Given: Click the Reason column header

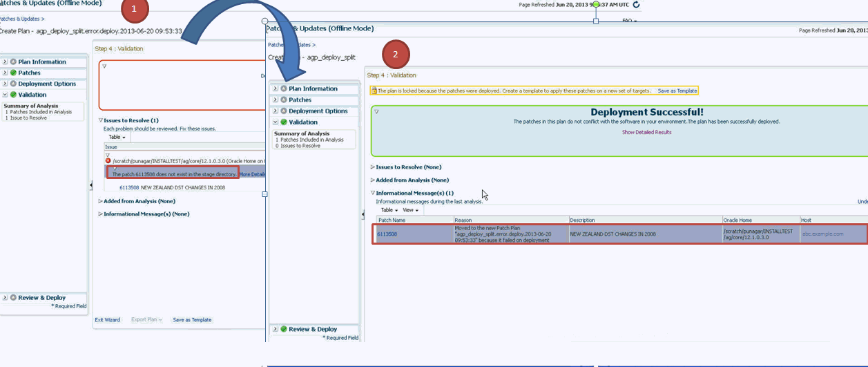Looking at the screenshot, I should (x=510, y=220).
